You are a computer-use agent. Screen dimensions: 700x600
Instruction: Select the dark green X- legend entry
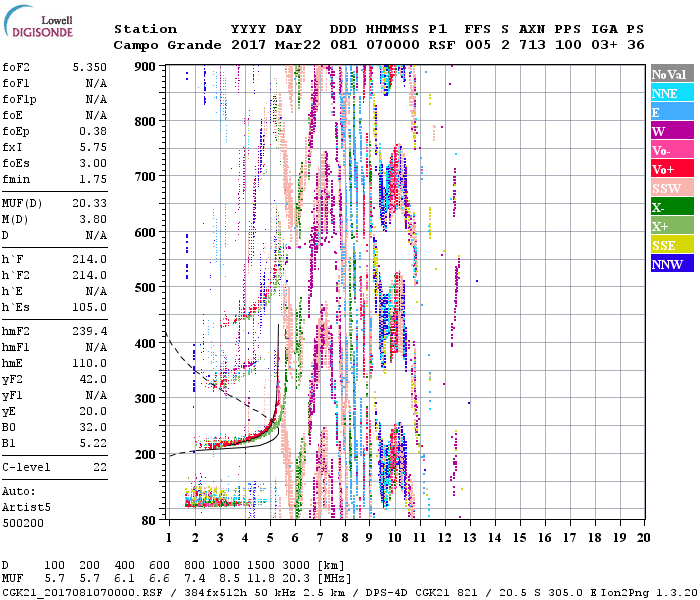(x=670, y=207)
